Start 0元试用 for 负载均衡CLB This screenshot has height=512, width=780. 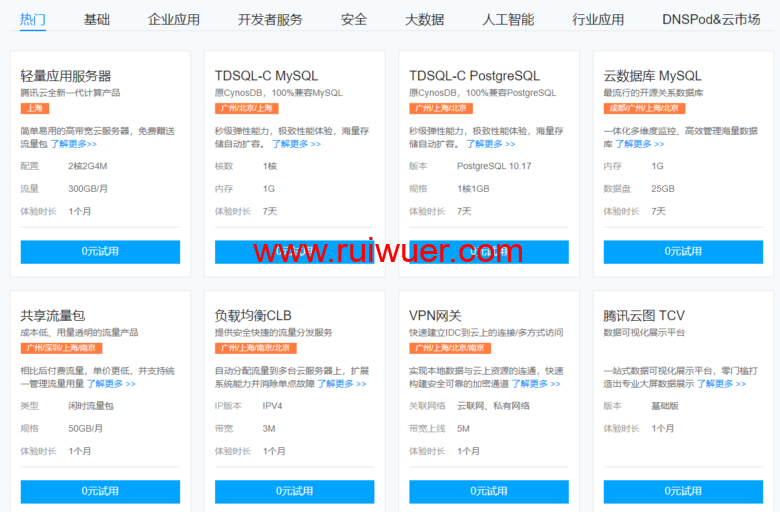[294, 491]
